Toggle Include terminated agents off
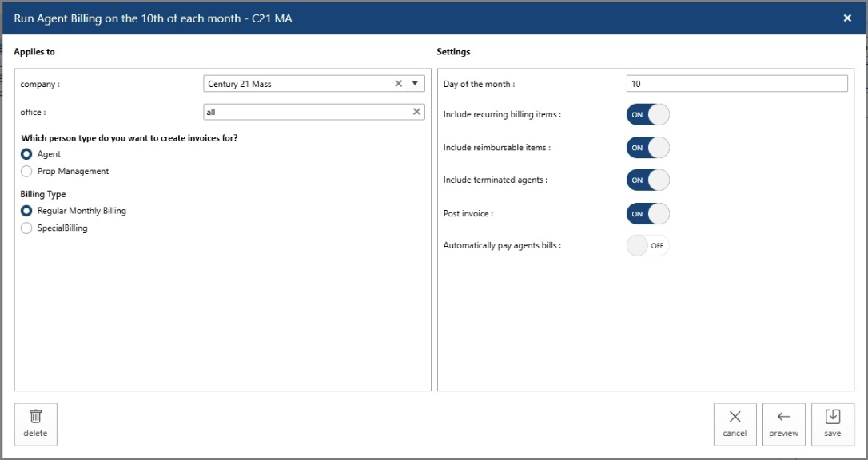 (x=647, y=180)
